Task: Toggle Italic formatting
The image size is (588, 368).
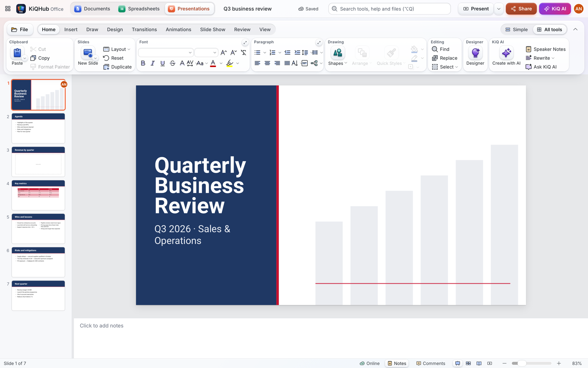Action: point(153,63)
